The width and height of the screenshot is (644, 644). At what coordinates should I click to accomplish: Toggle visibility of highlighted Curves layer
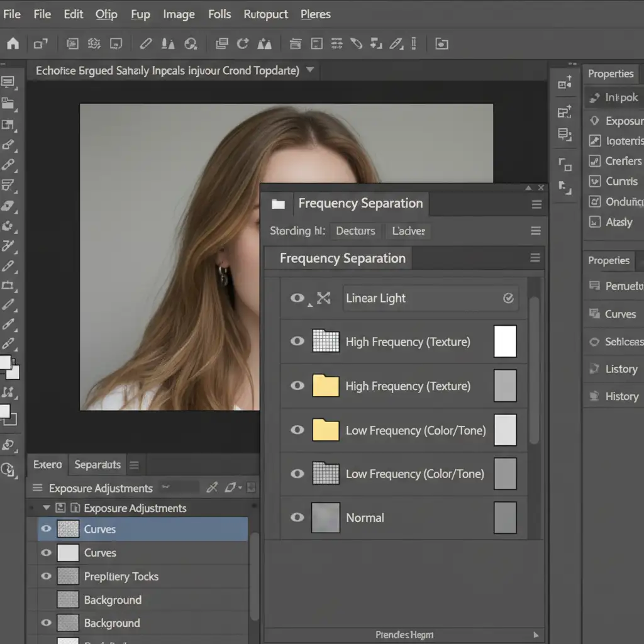point(46,529)
